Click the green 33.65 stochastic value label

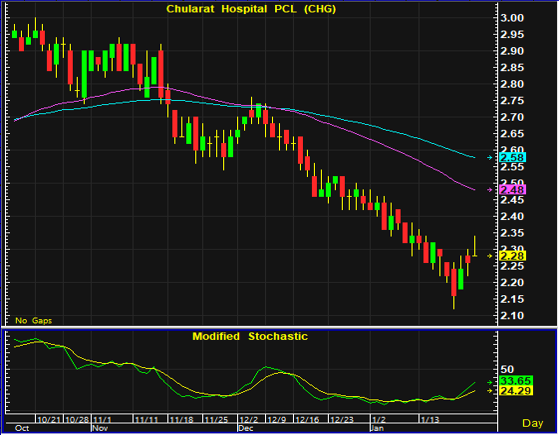pyautogui.click(x=516, y=381)
